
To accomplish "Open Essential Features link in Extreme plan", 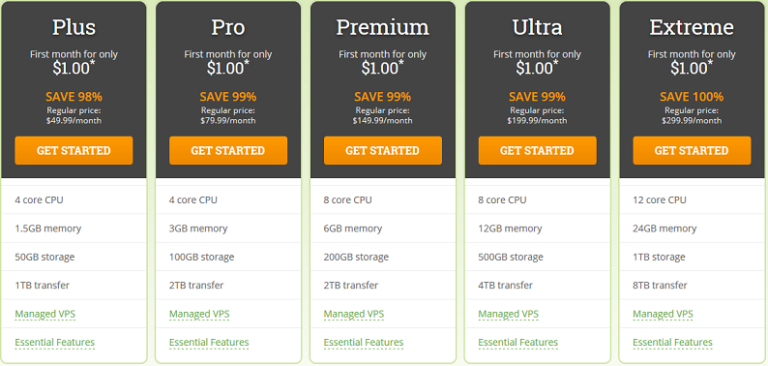I will coord(672,342).
